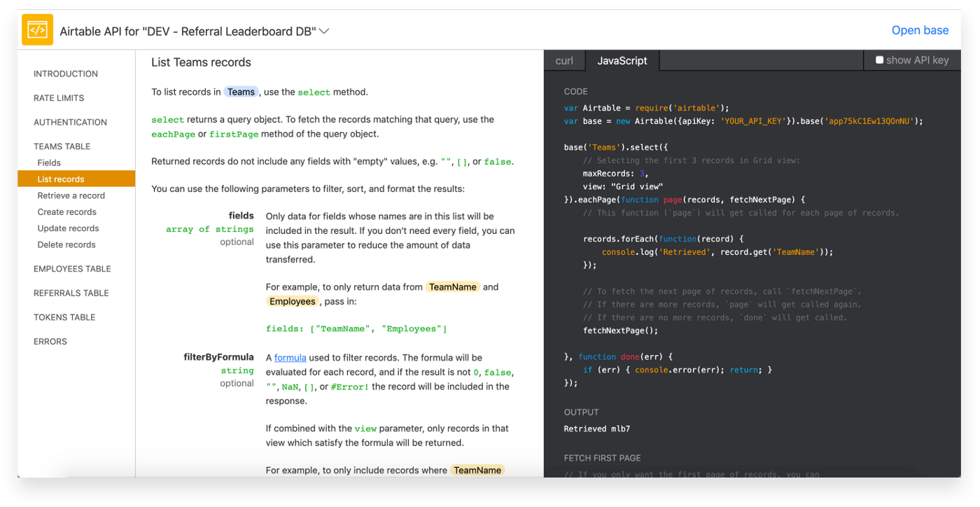This screenshot has width=980, height=507.
Task: Expand the Employees Table section
Action: 72,269
